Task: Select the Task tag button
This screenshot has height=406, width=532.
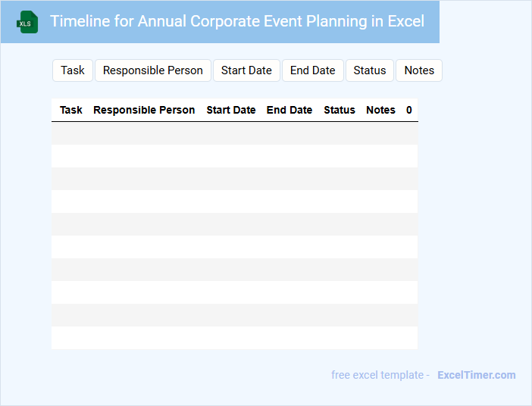Action: click(x=73, y=70)
